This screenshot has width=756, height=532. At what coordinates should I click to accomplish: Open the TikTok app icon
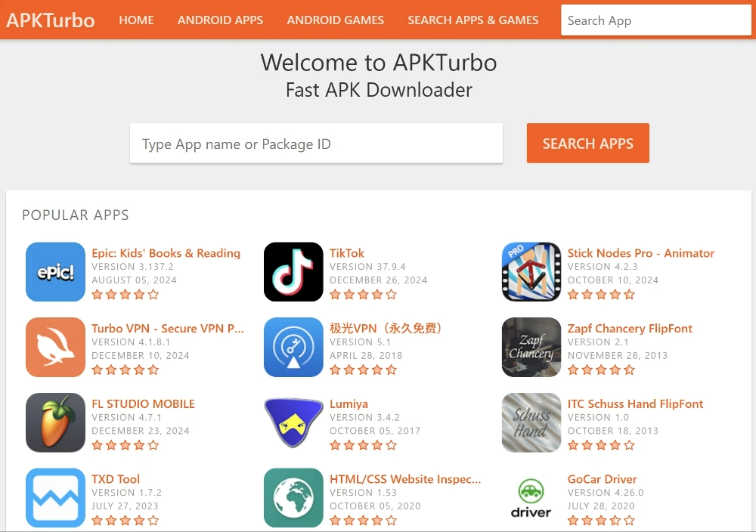[293, 271]
